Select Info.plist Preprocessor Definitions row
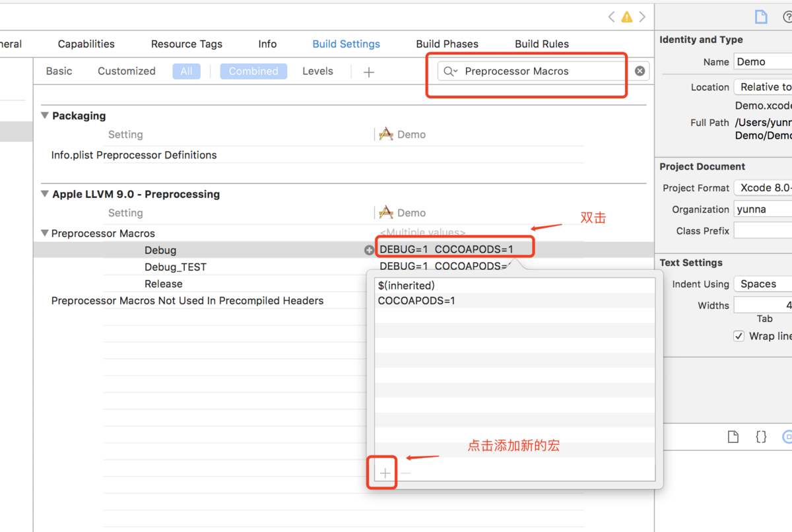The height and width of the screenshot is (532, 792). point(134,155)
